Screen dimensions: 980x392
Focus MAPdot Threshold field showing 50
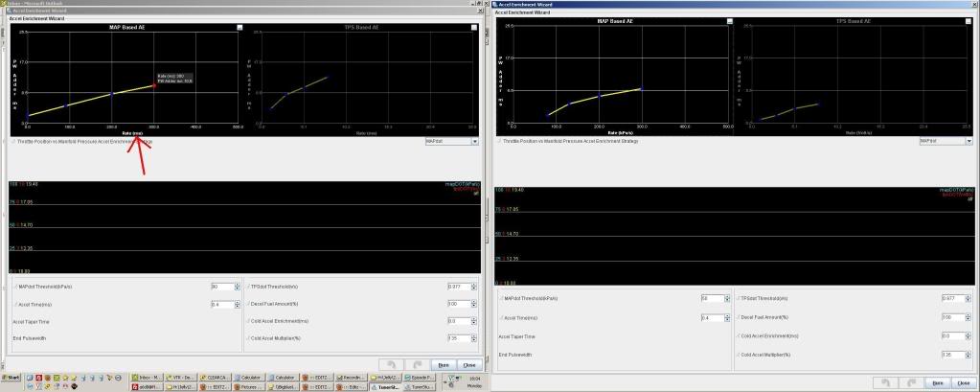(x=713, y=299)
